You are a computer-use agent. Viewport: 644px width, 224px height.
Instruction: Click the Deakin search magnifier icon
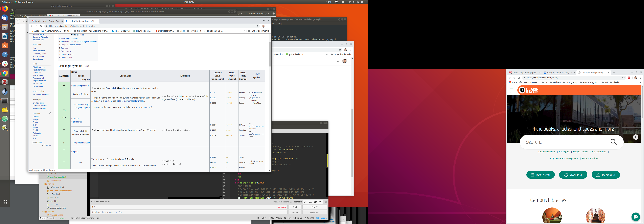pos(613,142)
